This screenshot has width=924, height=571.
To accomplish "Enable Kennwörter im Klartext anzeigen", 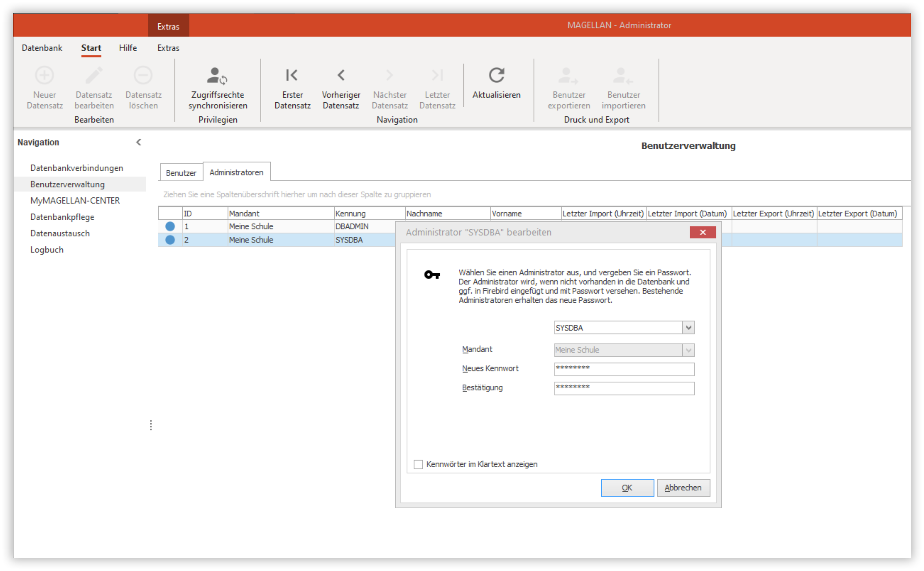I will (x=418, y=464).
